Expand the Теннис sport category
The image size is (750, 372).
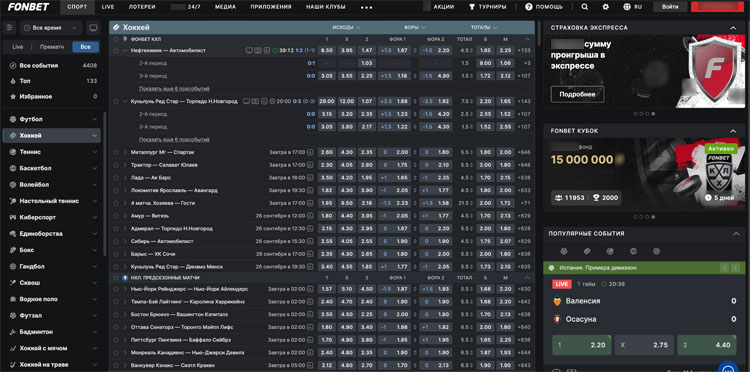point(52,152)
